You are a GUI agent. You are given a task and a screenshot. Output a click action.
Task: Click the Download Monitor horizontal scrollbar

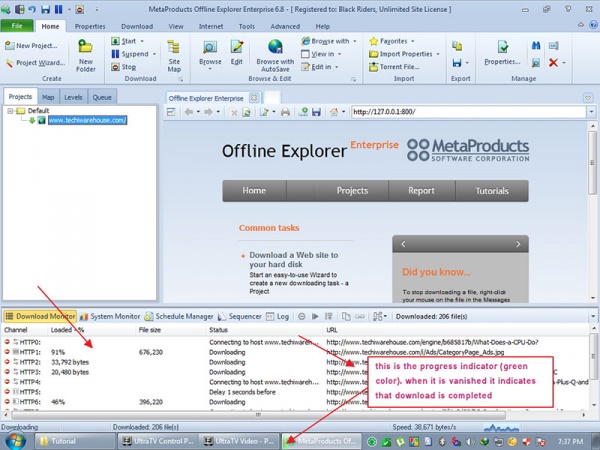pos(259,415)
